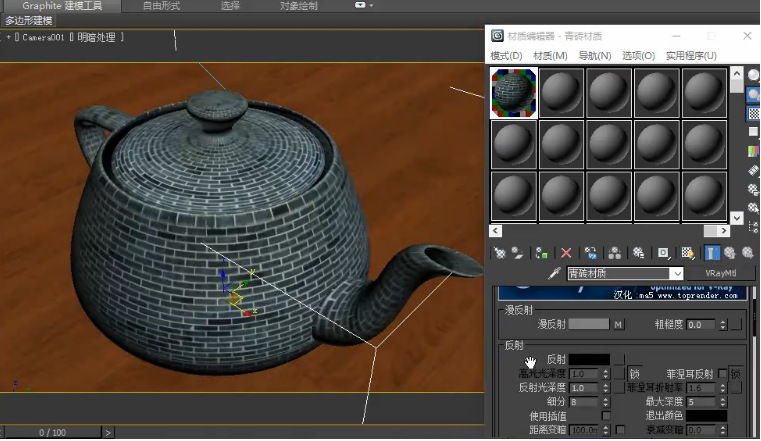Click the 细分 value field
The height and width of the screenshot is (441, 761).
pyautogui.click(x=585, y=402)
